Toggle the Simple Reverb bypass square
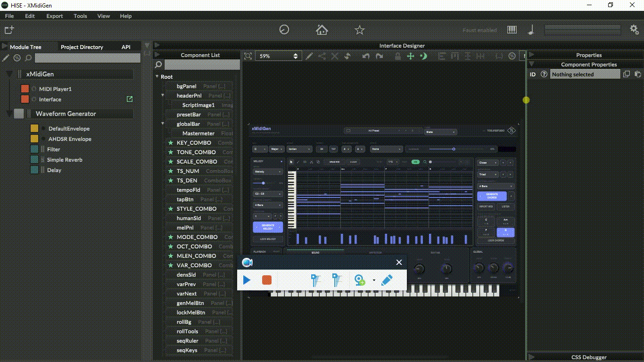644x362 pixels. pos(34,159)
